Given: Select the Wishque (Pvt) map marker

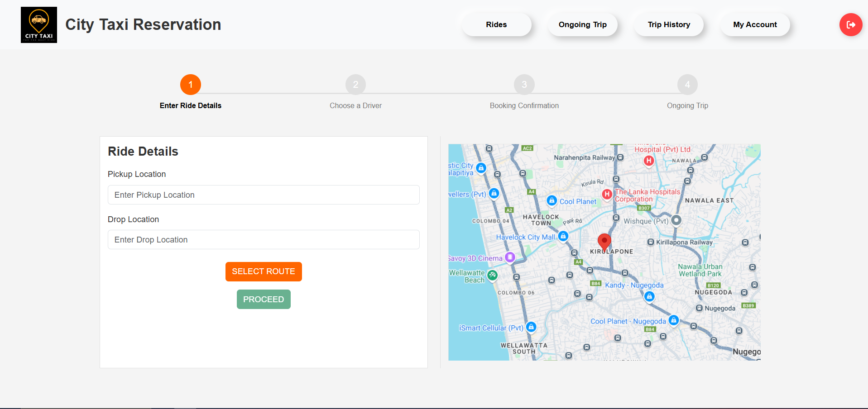Looking at the screenshot, I should click(x=676, y=220).
